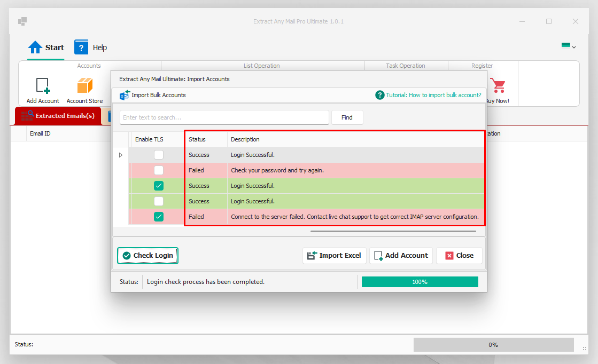Click 'Login check process has been completed.' text
Screen dimensions: 598x364
(206, 282)
